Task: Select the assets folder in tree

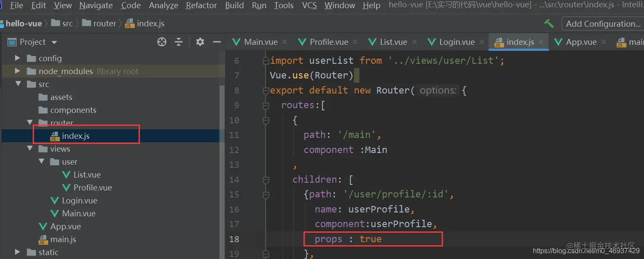Action: 55,97
